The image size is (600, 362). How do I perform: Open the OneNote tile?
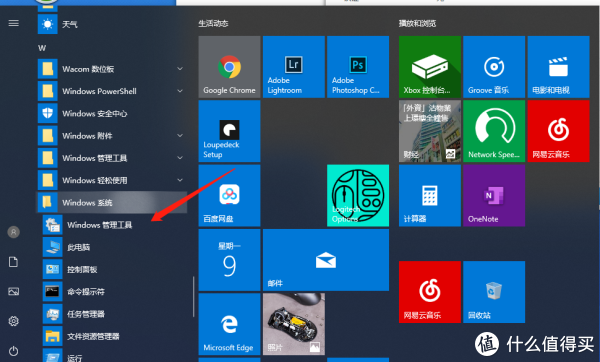coord(494,196)
